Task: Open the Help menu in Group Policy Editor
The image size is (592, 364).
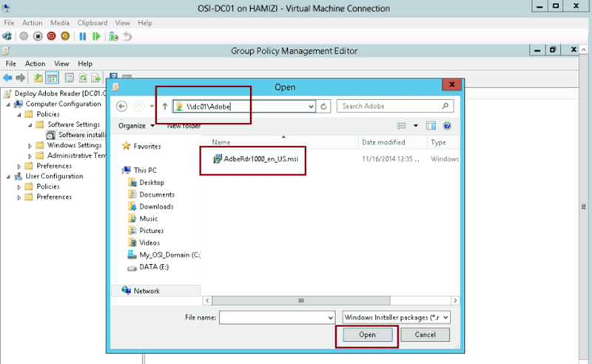Action: coord(85,64)
